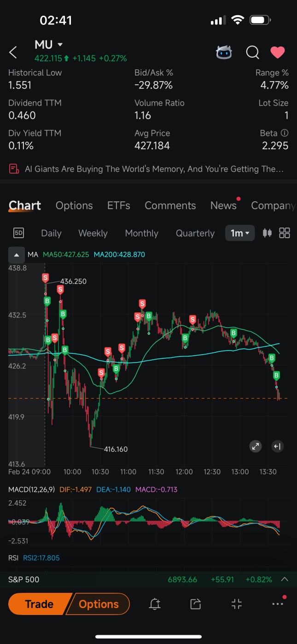Tap the red news document icon

pos(14,169)
